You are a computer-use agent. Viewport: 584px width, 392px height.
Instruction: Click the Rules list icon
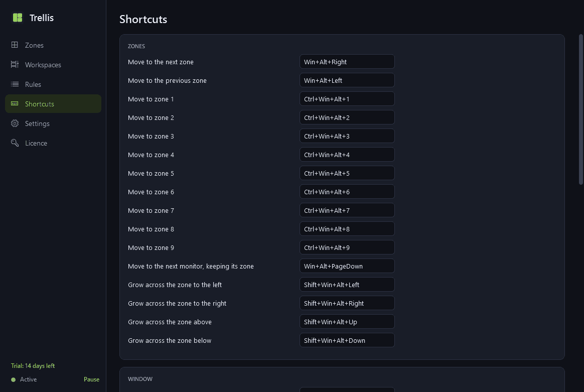(15, 84)
